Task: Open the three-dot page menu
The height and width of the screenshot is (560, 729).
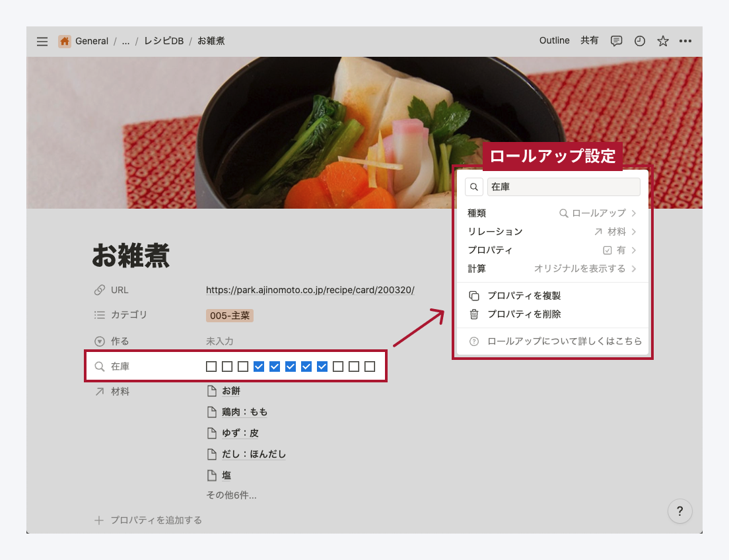Action: click(685, 41)
